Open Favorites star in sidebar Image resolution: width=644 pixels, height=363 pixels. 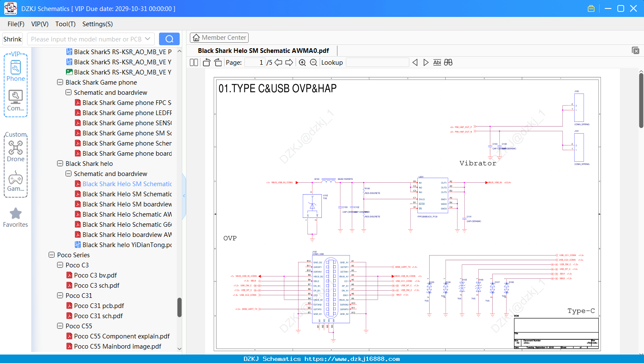16,218
